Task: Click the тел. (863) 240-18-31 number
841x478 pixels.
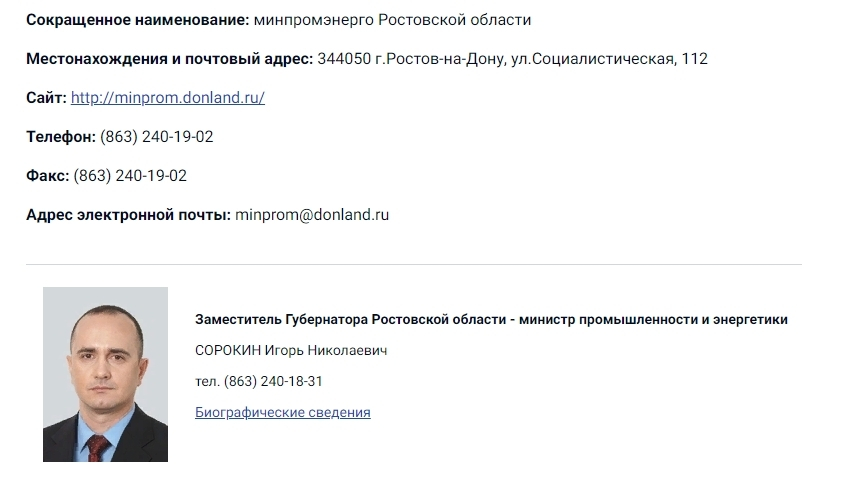Action: tap(259, 381)
